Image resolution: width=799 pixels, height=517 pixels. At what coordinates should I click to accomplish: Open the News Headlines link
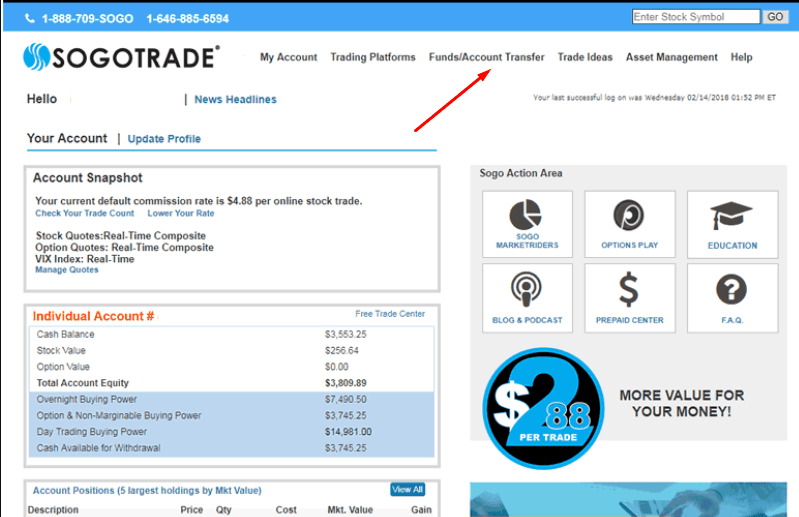pyautogui.click(x=235, y=99)
